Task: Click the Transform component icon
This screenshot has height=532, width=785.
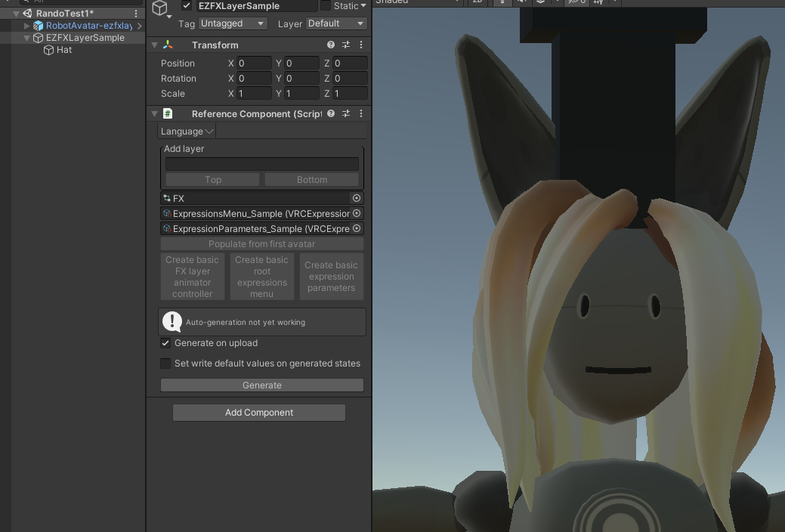Action: coord(168,45)
